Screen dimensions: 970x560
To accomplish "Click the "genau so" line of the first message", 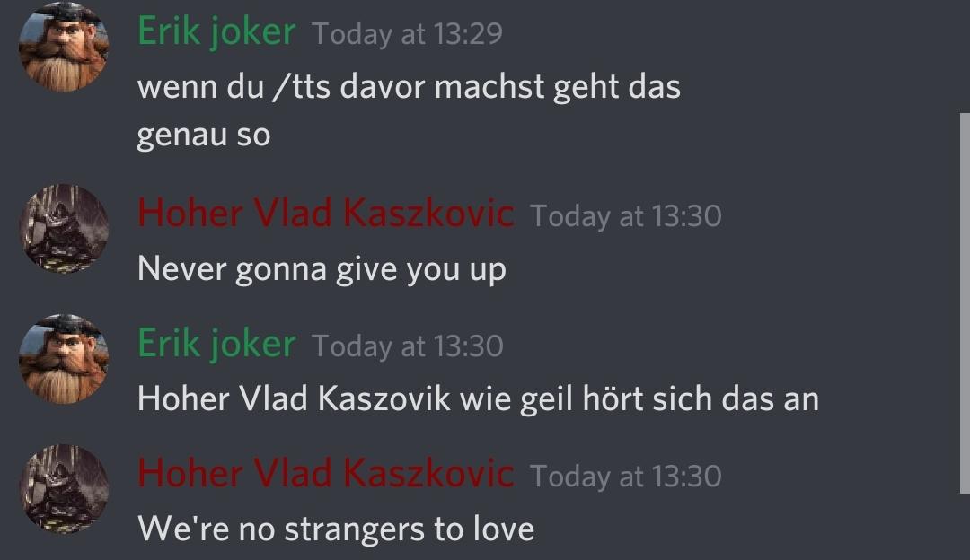I will tap(204, 136).
